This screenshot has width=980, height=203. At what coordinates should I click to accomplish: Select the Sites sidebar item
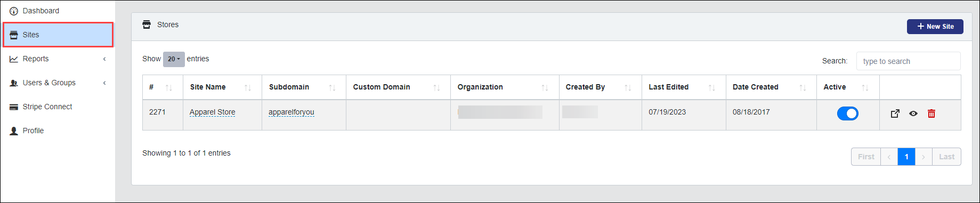point(58,35)
